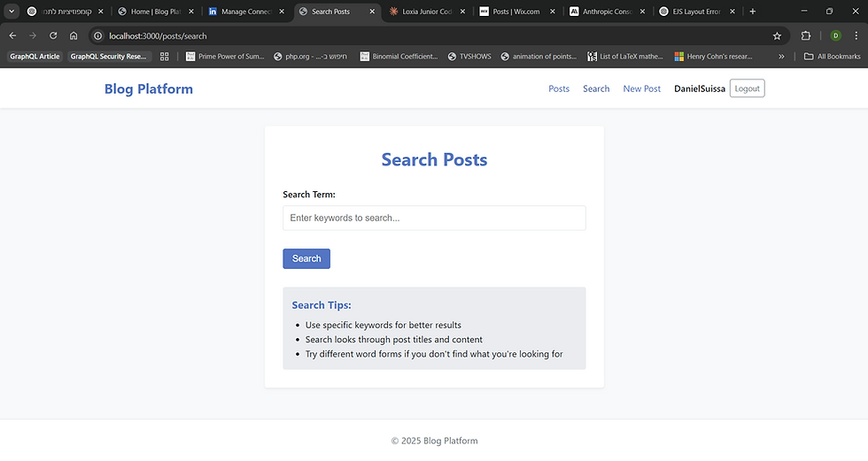The height and width of the screenshot is (461, 868).
Task: View site information icon in address bar
Action: (x=98, y=36)
